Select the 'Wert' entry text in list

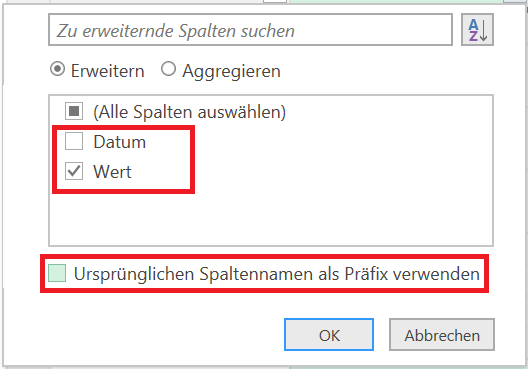tap(112, 172)
